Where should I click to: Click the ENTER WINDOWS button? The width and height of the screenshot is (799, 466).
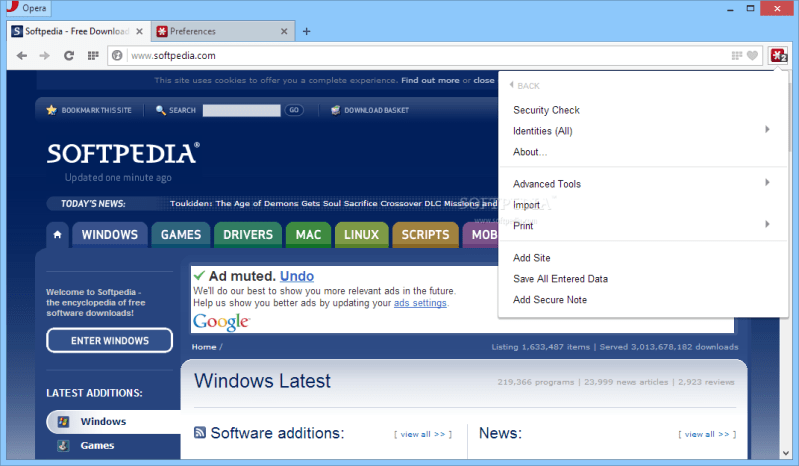tap(109, 341)
